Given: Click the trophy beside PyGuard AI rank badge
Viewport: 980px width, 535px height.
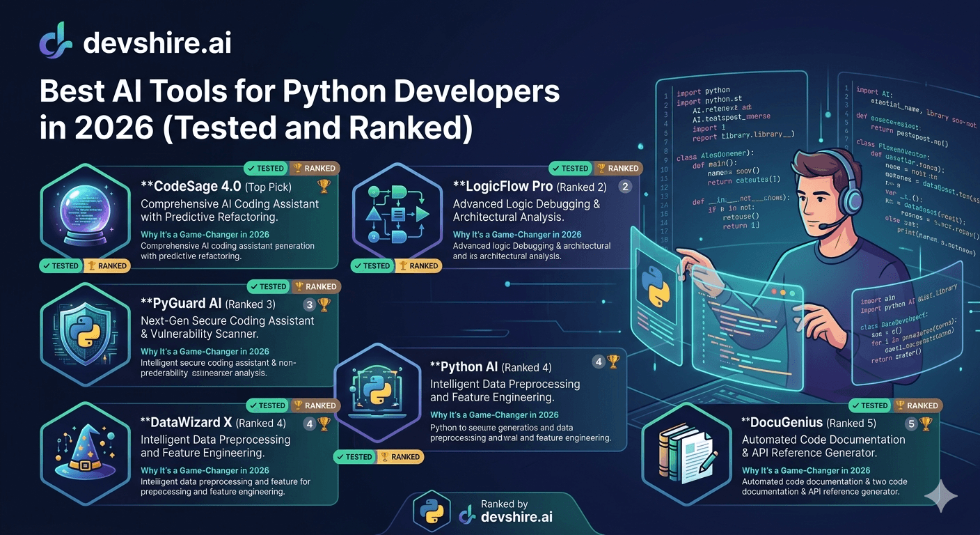Looking at the screenshot, I should click(x=324, y=304).
